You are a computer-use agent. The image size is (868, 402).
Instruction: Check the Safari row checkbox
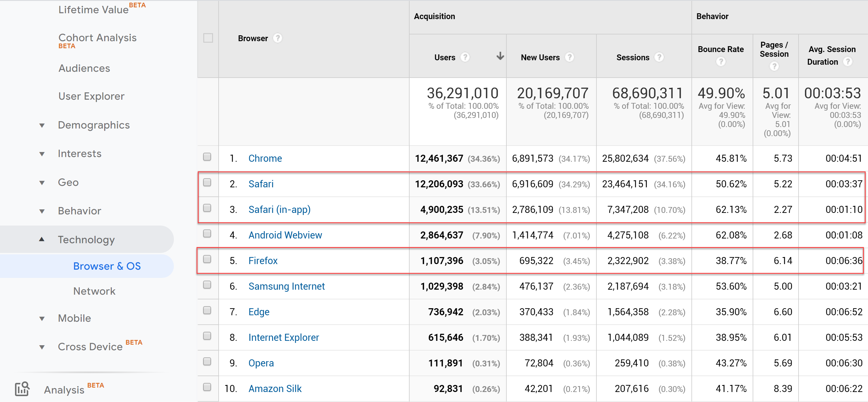[207, 183]
